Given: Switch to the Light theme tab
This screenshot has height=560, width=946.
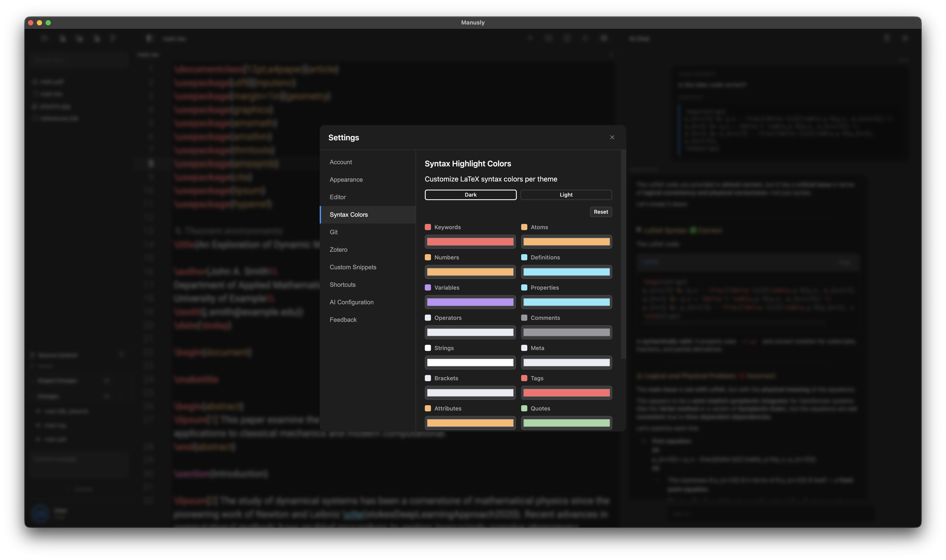Looking at the screenshot, I should click(x=566, y=195).
